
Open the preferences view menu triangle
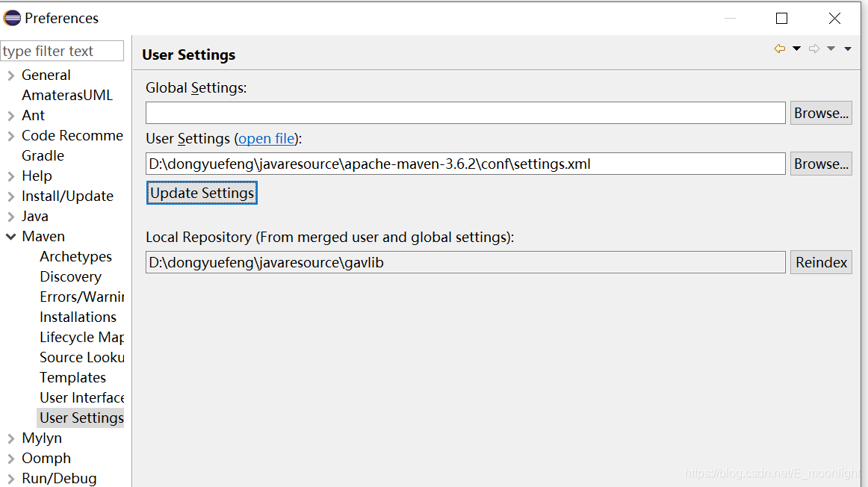point(848,49)
